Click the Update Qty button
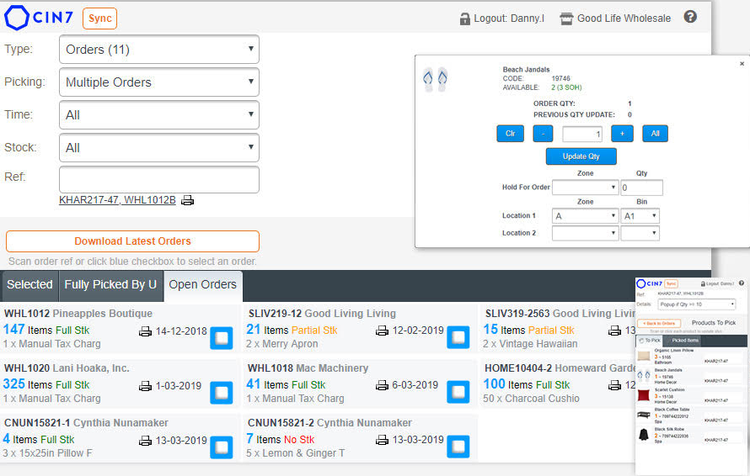Screen dimensions: 750x476 click(x=581, y=156)
